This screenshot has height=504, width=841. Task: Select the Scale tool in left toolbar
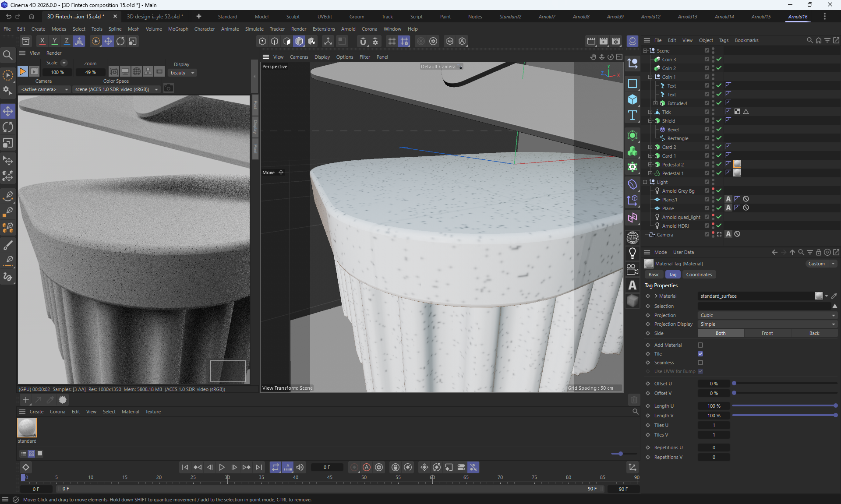pyautogui.click(x=8, y=143)
